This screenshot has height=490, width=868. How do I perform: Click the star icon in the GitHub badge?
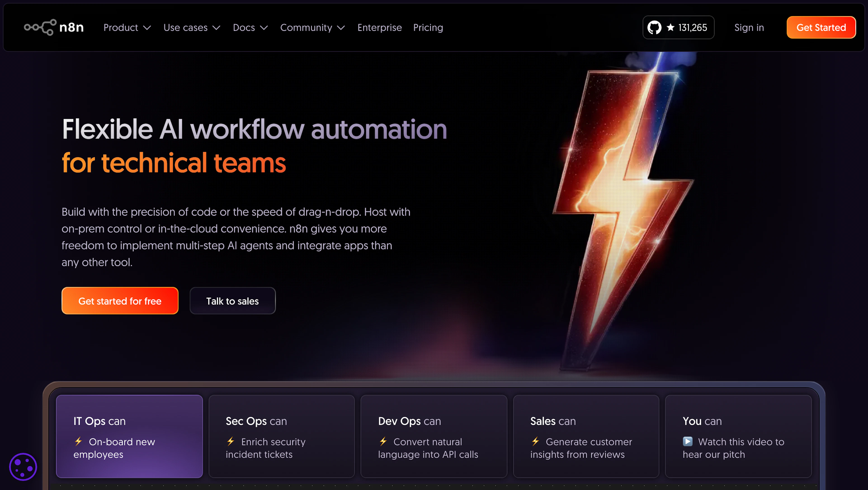point(670,27)
